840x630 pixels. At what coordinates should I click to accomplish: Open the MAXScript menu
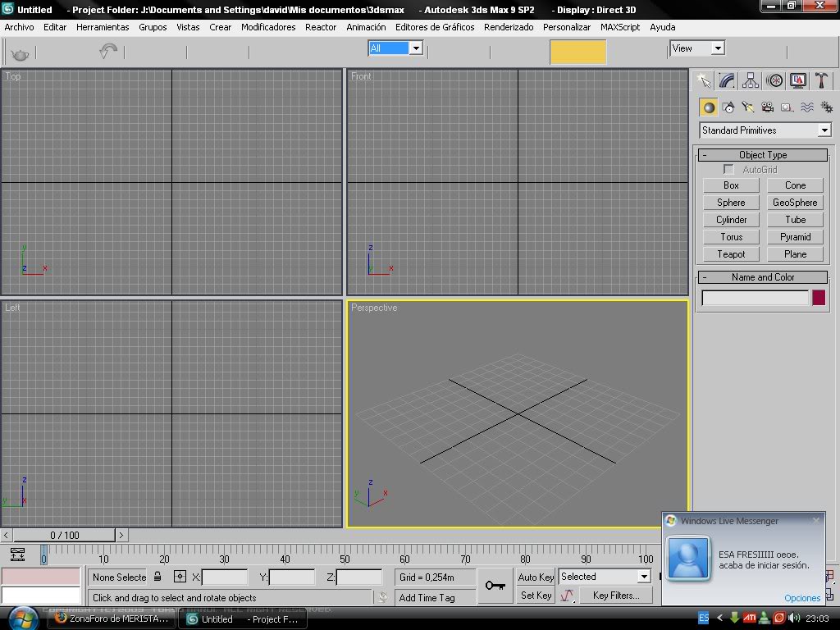[x=620, y=27]
